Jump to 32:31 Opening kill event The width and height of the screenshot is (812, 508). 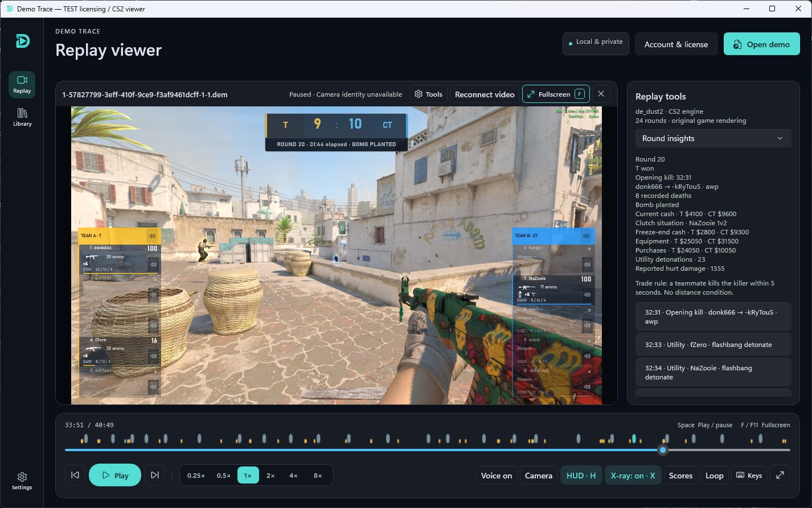pos(713,316)
